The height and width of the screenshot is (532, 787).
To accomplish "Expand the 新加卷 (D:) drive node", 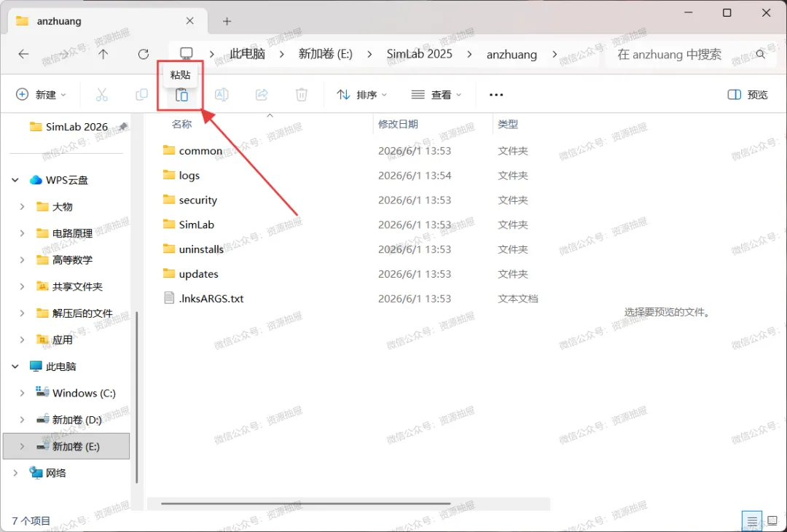I will pyautogui.click(x=22, y=420).
